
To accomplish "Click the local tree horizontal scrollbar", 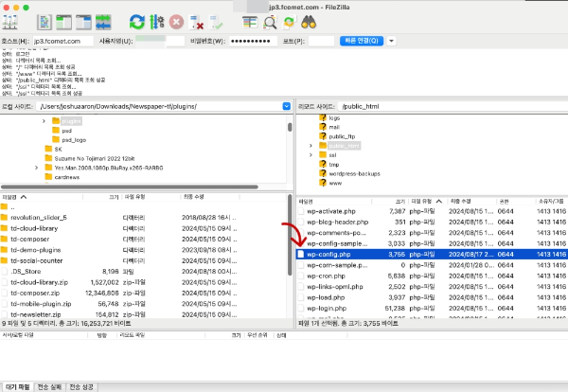I will 130,187.
